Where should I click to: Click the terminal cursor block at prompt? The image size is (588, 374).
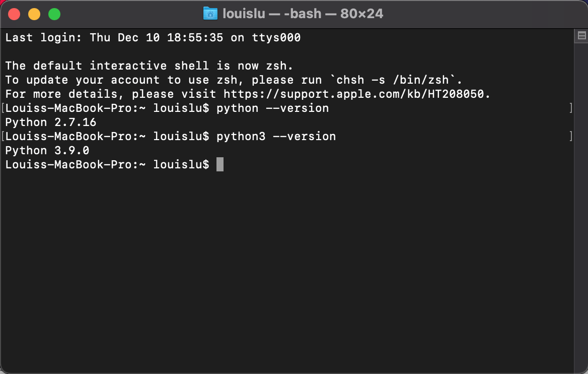click(x=220, y=164)
